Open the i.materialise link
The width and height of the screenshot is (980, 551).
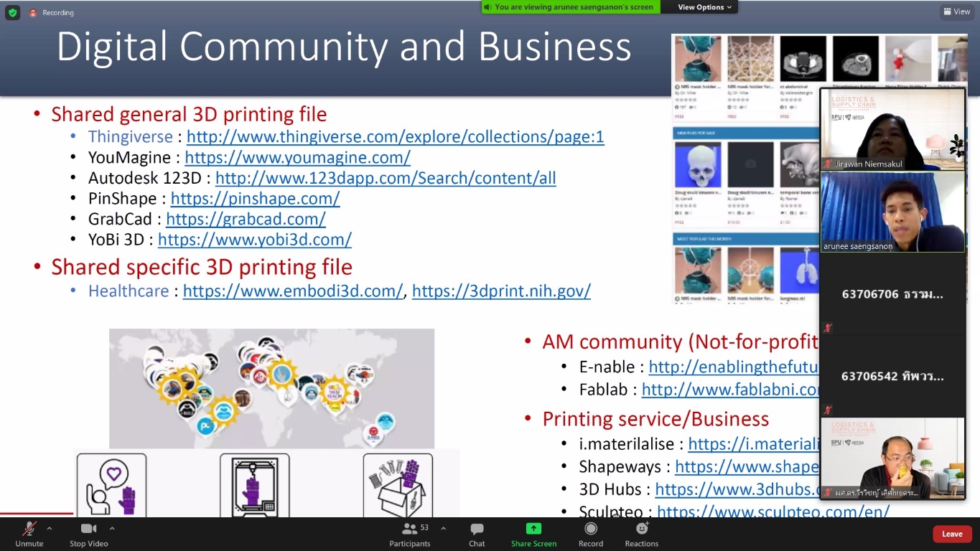753,444
